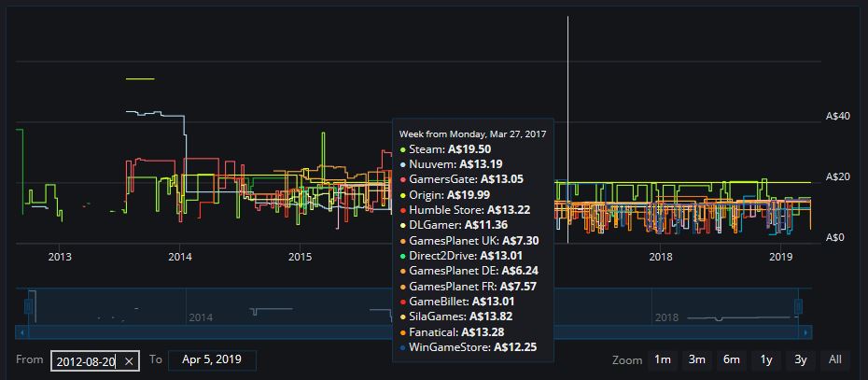
Task: Click the 2014 label in the navigator
Action: (x=201, y=318)
